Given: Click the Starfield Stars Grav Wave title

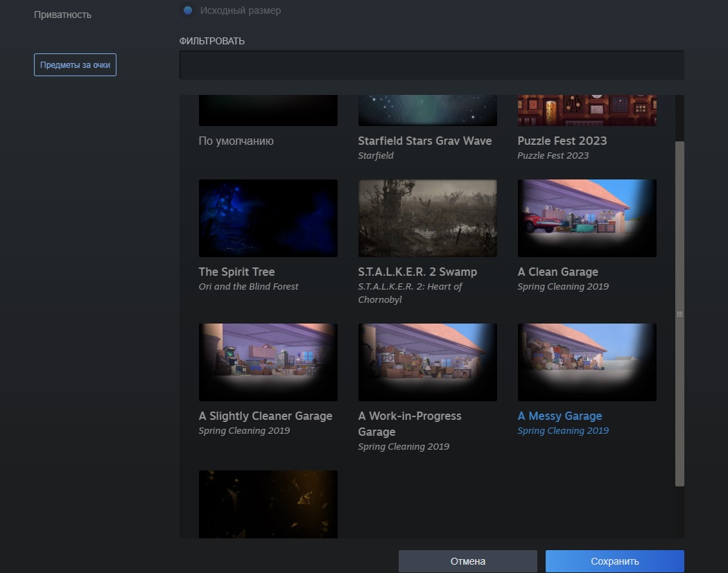Looking at the screenshot, I should click(424, 141).
